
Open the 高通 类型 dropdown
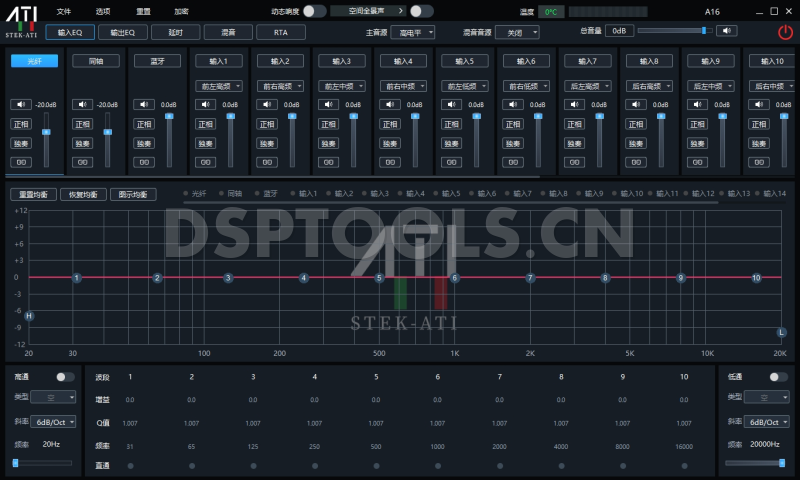pos(53,397)
